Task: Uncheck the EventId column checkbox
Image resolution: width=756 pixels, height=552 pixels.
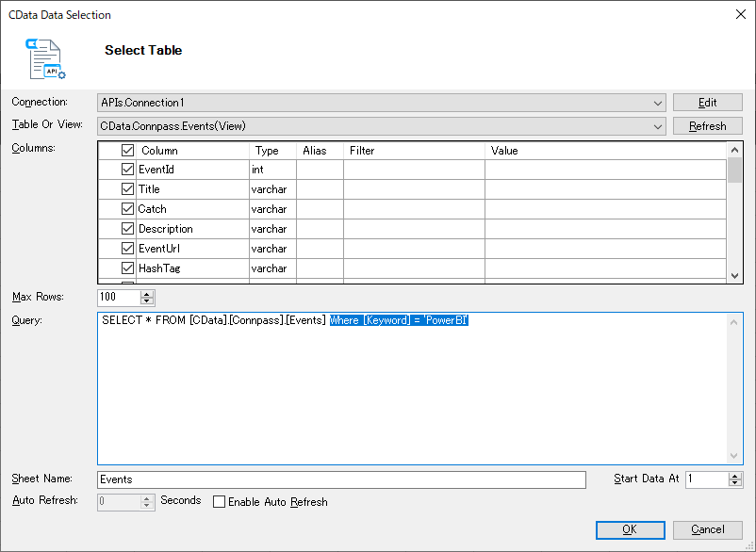Action: [x=128, y=170]
